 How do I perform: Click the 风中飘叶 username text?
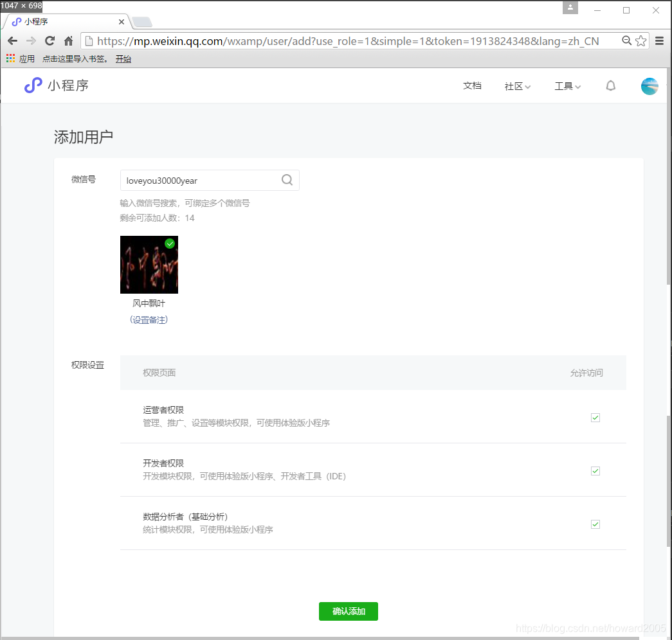click(149, 303)
